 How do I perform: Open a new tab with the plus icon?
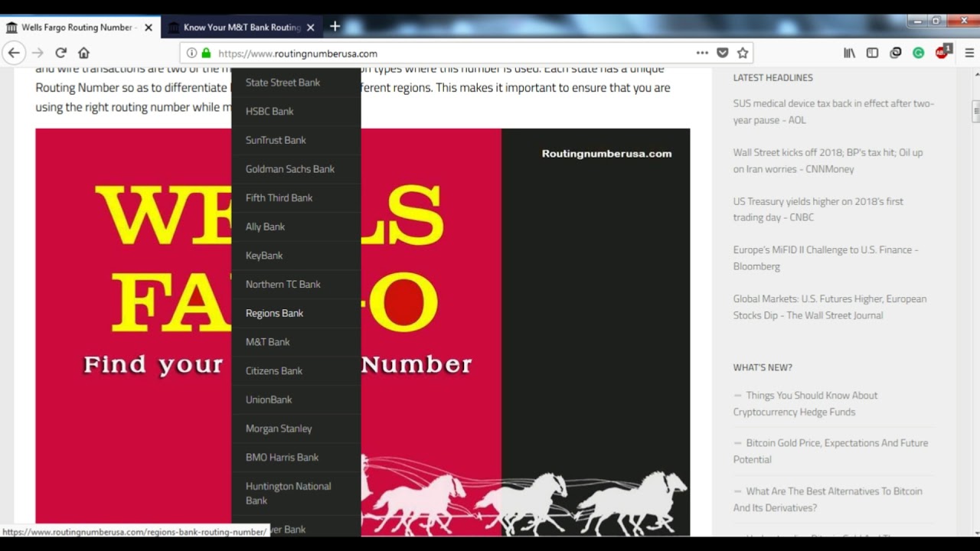point(335,26)
